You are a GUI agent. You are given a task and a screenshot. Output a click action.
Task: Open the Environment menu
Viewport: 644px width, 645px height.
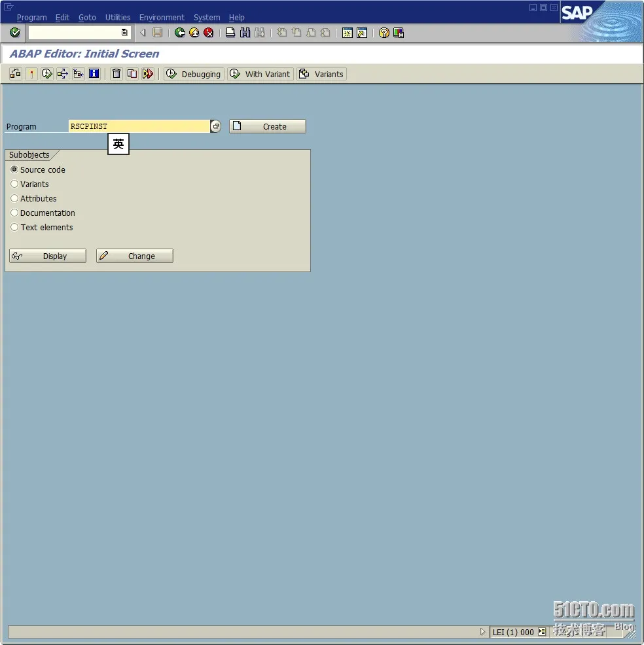point(162,17)
